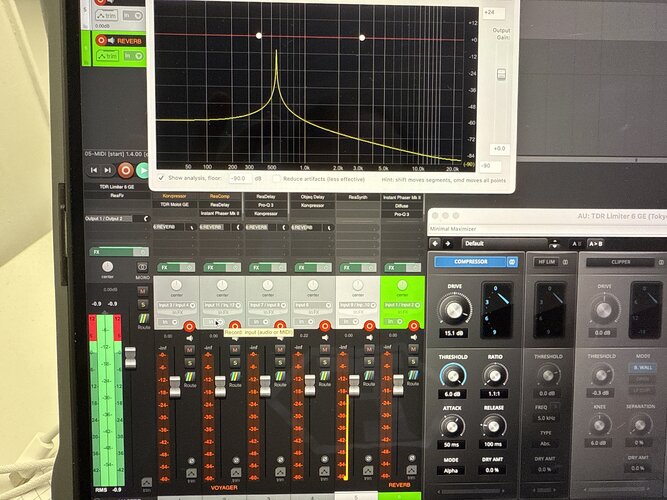Record-arm the REVERB track in the track panel
The image size is (667, 500).
(101, 40)
